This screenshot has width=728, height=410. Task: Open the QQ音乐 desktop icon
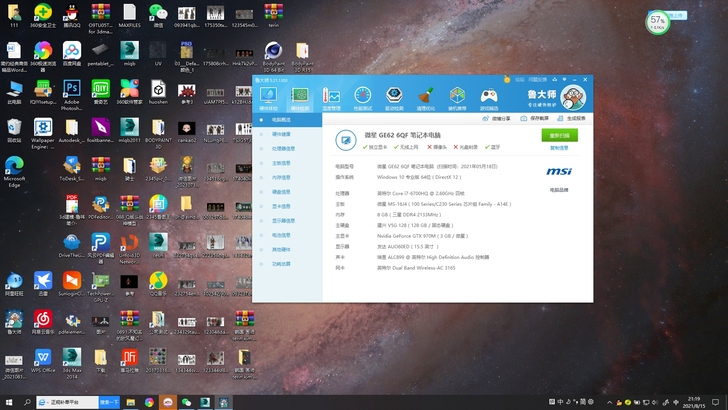[158, 284]
